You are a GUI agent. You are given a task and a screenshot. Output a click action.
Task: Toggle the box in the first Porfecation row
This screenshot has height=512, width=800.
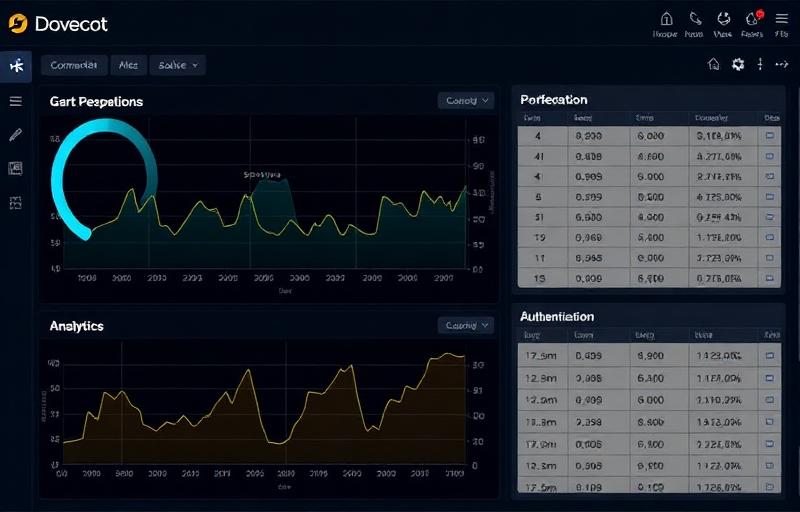point(770,135)
